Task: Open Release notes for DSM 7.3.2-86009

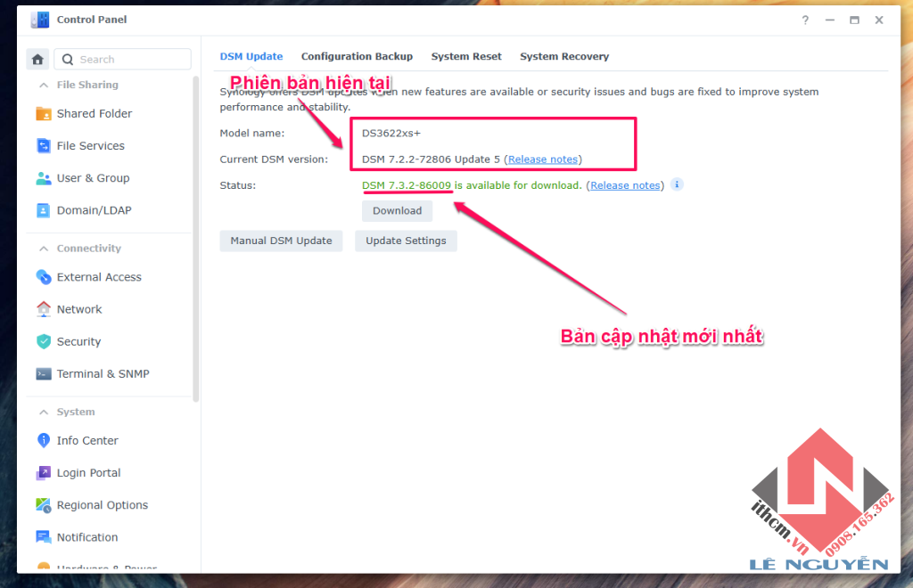Action: (x=624, y=184)
